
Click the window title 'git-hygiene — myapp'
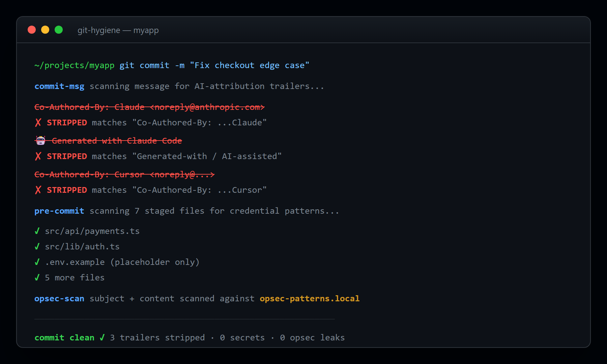click(x=118, y=30)
